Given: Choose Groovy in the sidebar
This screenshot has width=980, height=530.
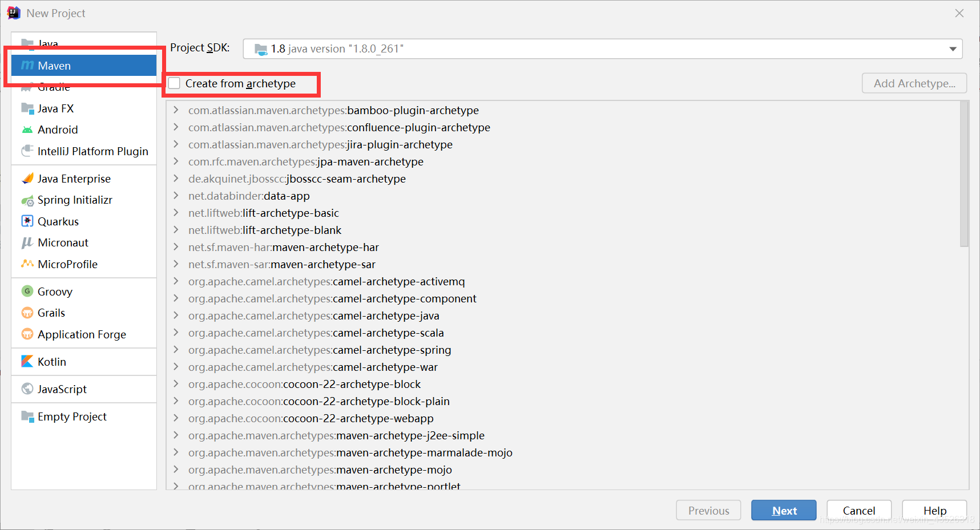Looking at the screenshot, I should click(84, 292).
